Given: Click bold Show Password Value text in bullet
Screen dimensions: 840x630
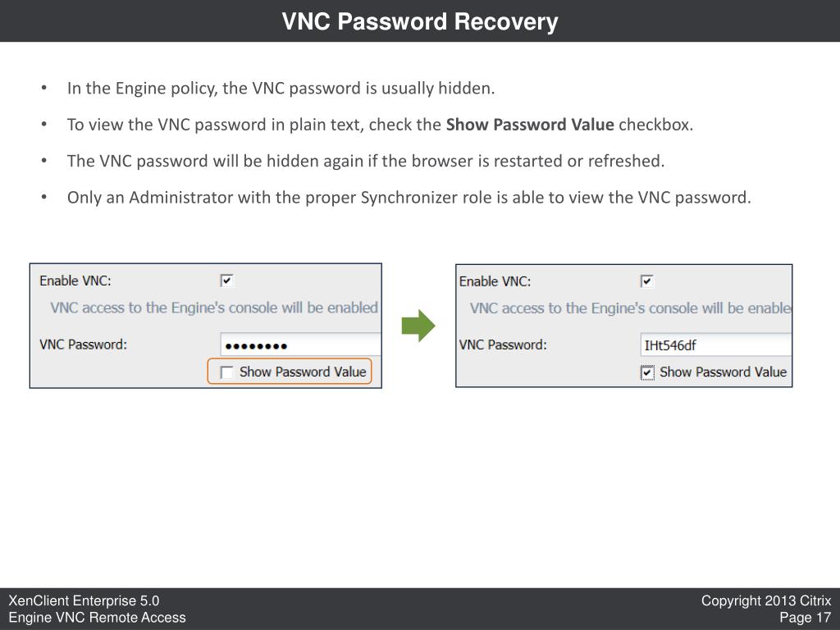Looking at the screenshot, I should 530,125.
